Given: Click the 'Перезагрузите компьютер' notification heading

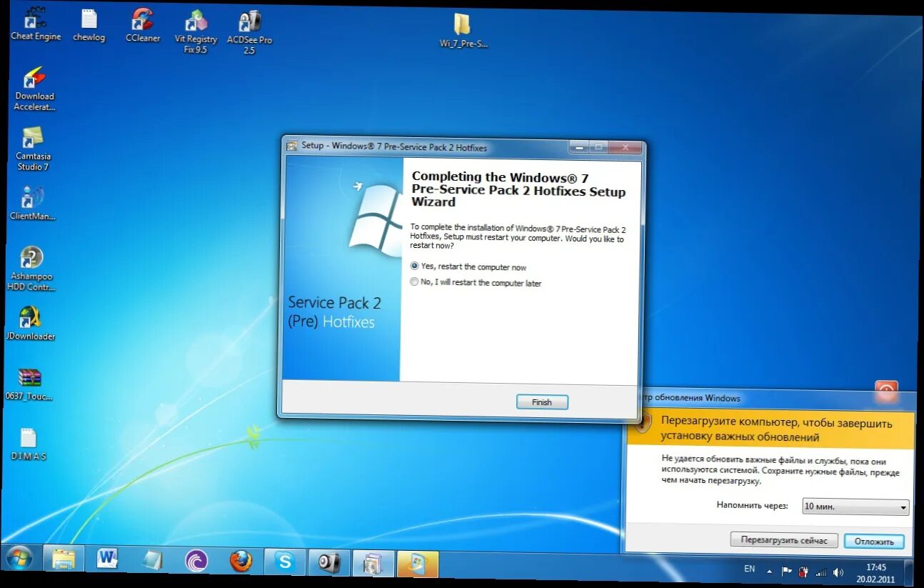Looking at the screenshot, I should [776, 429].
